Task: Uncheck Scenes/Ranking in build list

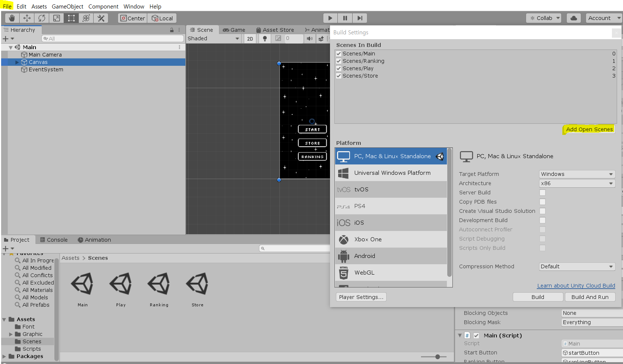Action: point(339,61)
